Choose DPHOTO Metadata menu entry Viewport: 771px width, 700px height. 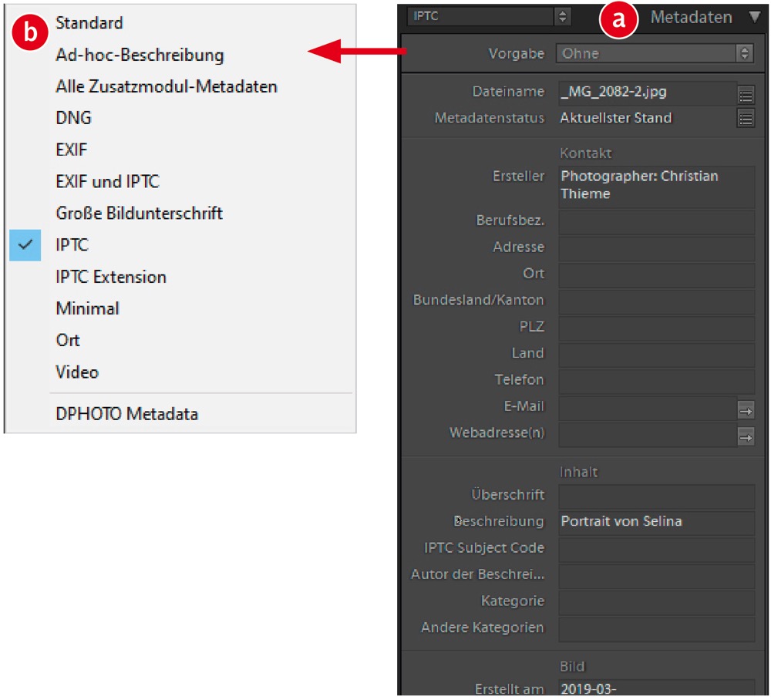click(x=126, y=414)
